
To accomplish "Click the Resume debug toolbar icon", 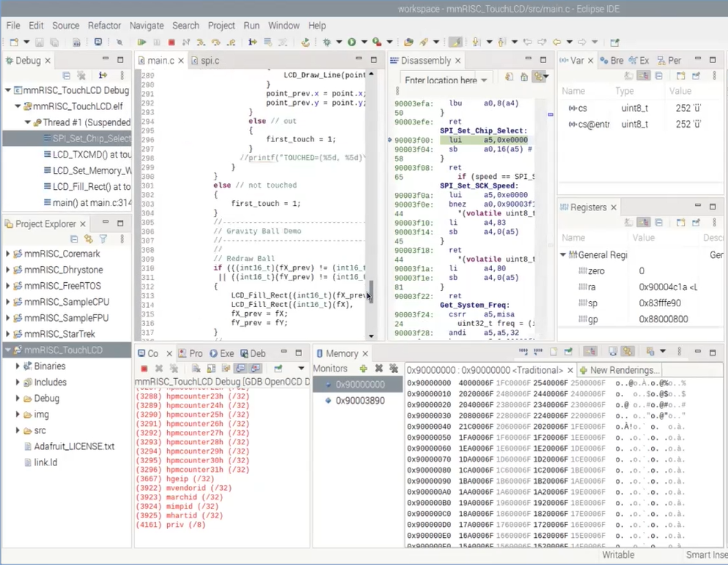I will point(141,43).
